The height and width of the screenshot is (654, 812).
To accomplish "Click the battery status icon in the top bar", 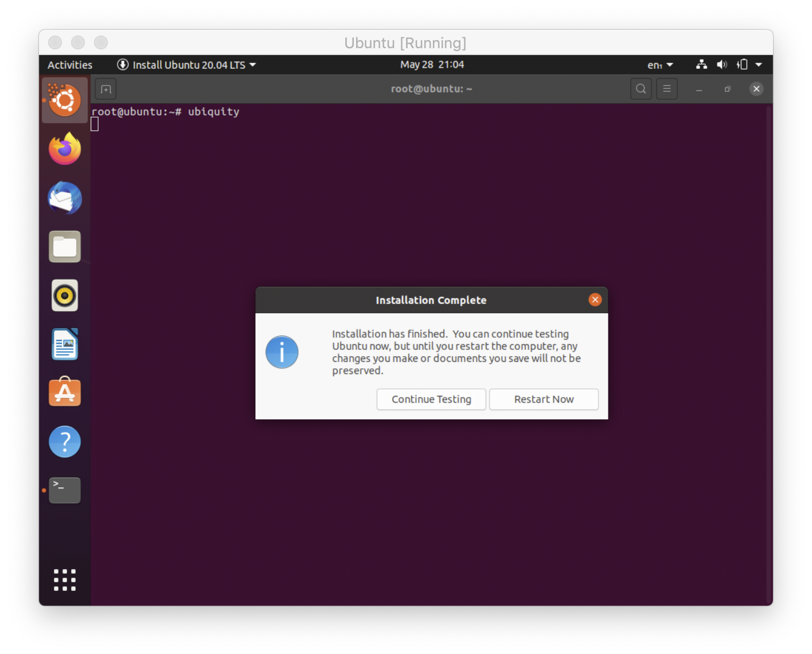I will pos(742,64).
